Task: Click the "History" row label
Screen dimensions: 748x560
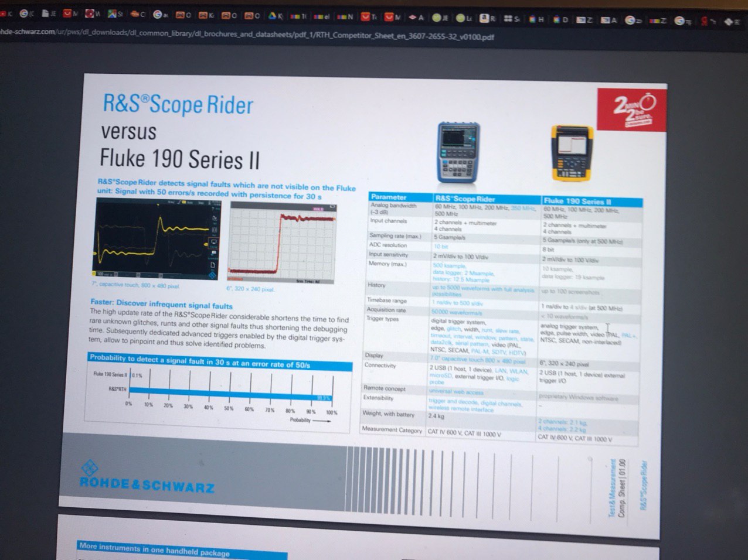Action: click(376, 285)
